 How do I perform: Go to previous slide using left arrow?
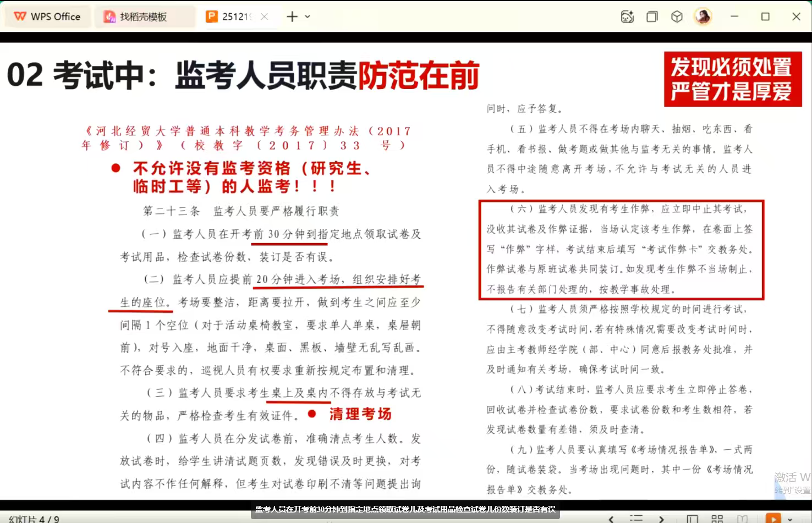[611, 519]
